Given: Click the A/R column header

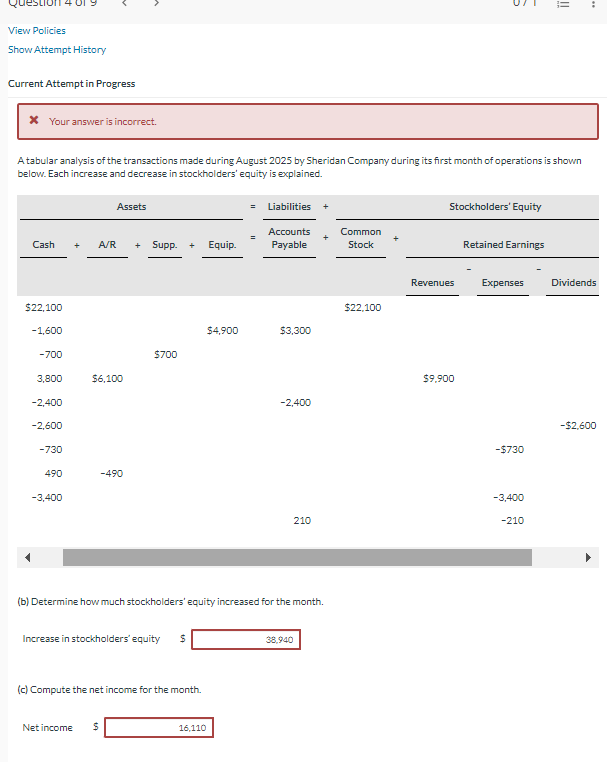Looking at the screenshot, I should point(107,244).
